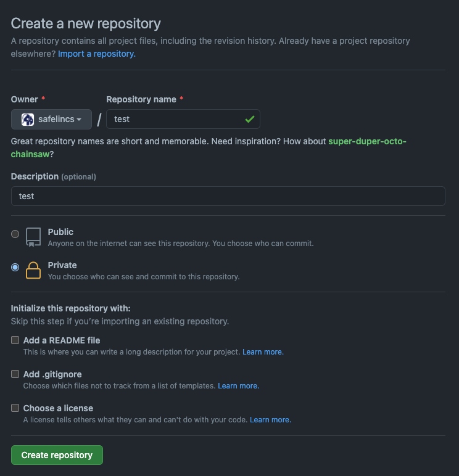Open Learn more link for README file

[x=263, y=352]
